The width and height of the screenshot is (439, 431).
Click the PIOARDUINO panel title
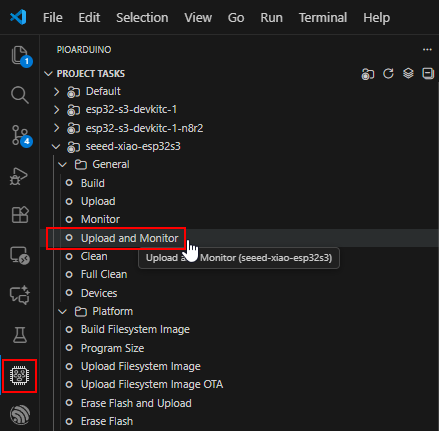click(x=84, y=50)
